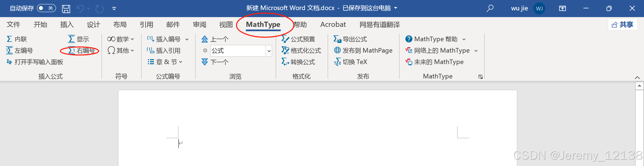Open the MathType group dialog launcher
The height and width of the screenshot is (166, 644).
481,77
